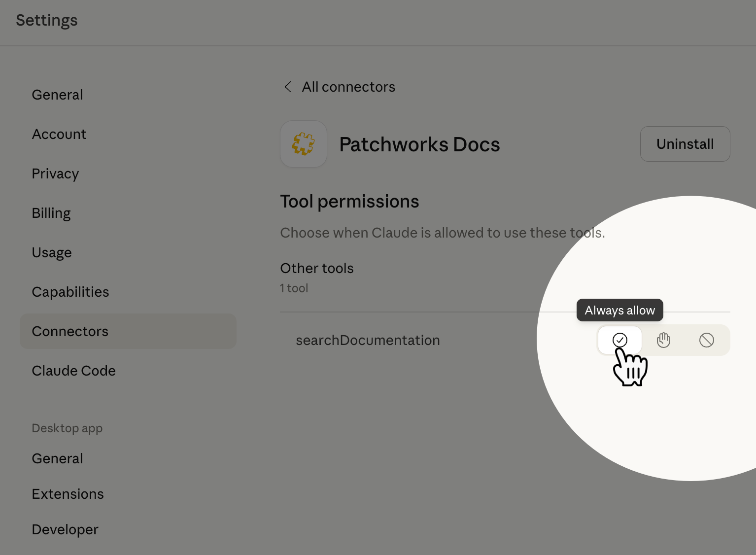Select the highlighted Connectors sidebar item

point(70,331)
